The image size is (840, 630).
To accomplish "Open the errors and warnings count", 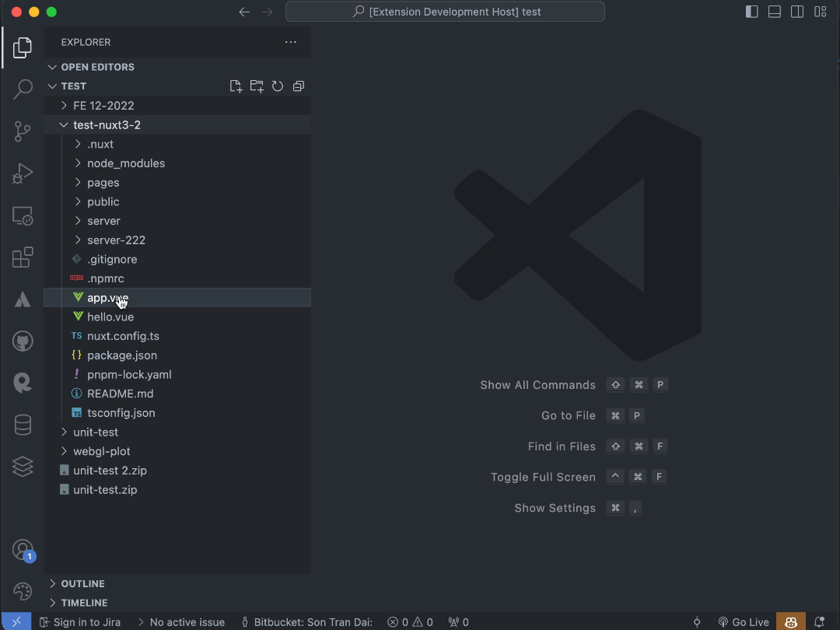I will tap(411, 622).
